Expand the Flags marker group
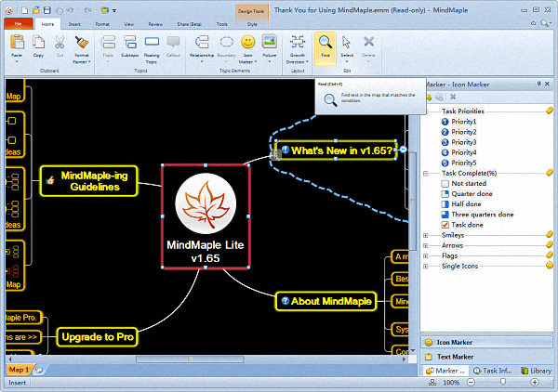558x392 pixels. click(426, 255)
